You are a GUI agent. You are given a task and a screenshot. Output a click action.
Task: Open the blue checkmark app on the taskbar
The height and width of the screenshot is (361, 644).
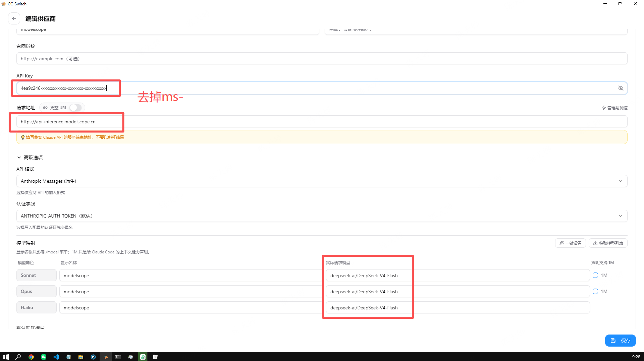pyautogui.click(x=93, y=357)
